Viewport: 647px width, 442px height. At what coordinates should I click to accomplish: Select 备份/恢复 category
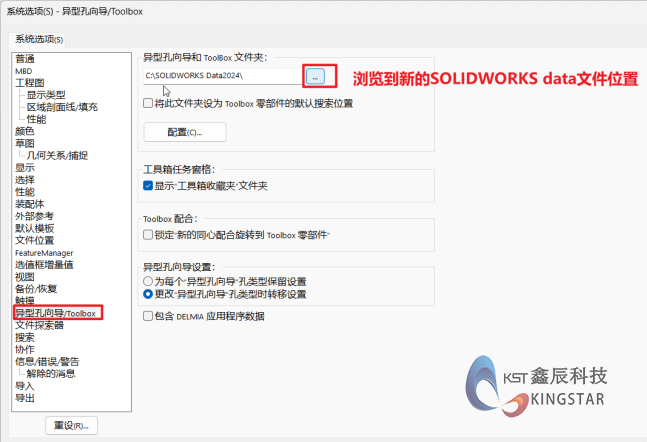tap(36, 289)
